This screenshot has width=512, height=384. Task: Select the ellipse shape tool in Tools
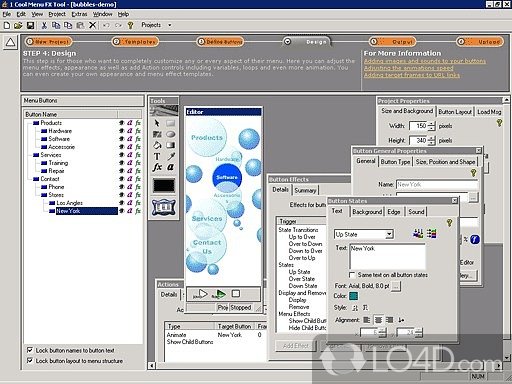170,134
